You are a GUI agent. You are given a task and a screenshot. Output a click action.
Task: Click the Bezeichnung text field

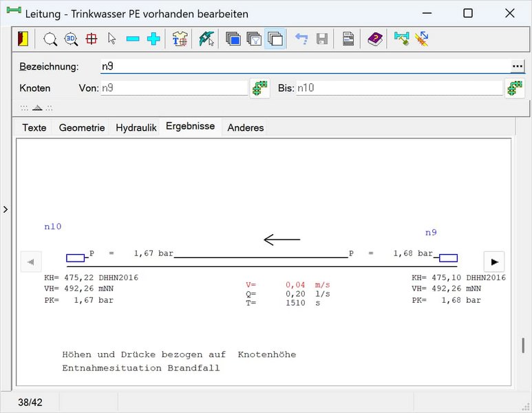(303, 66)
